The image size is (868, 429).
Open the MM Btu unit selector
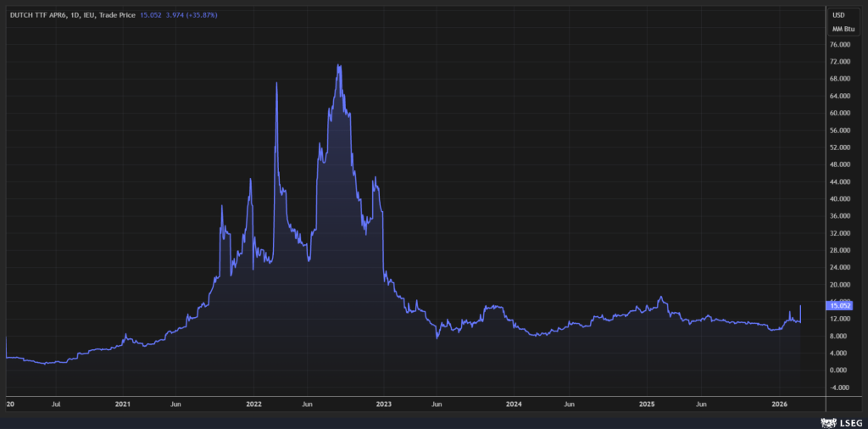click(842, 30)
